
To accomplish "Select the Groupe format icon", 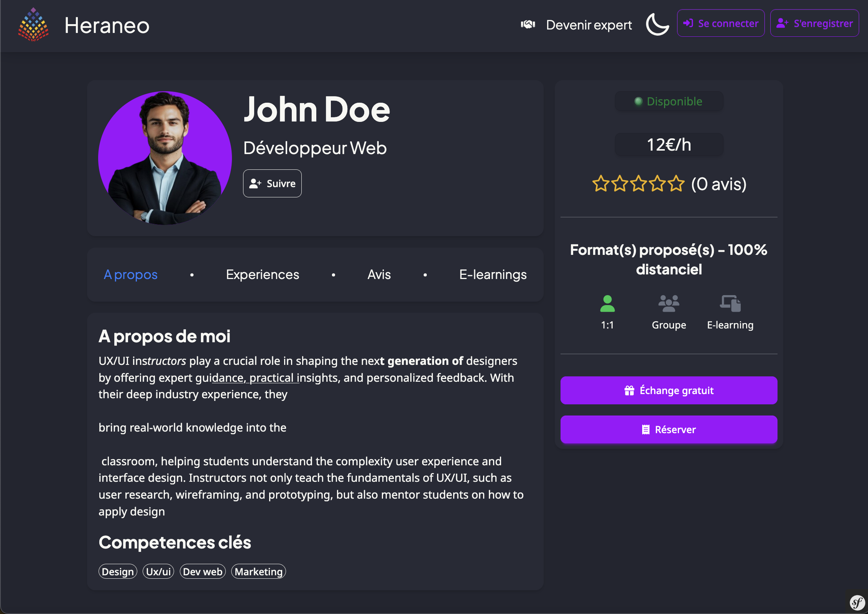I will coord(669,304).
